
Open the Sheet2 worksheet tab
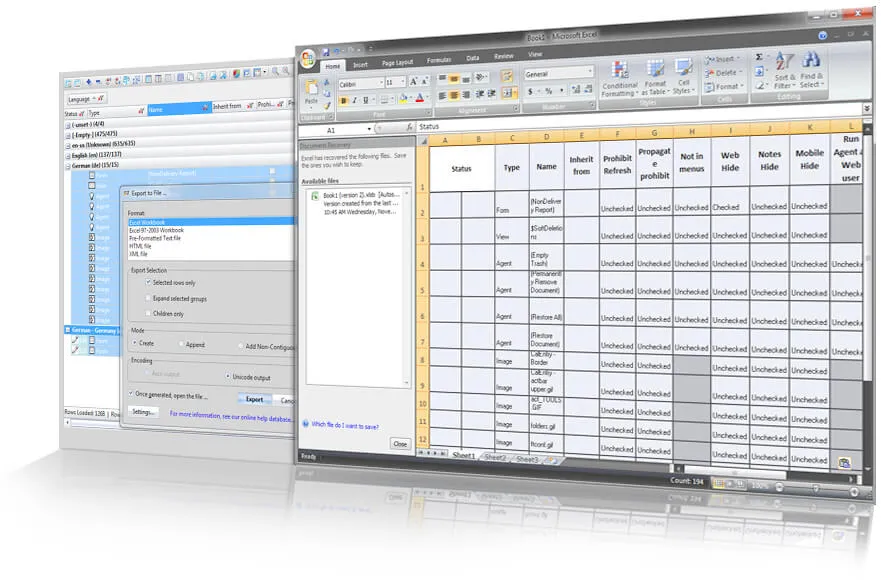click(496, 458)
